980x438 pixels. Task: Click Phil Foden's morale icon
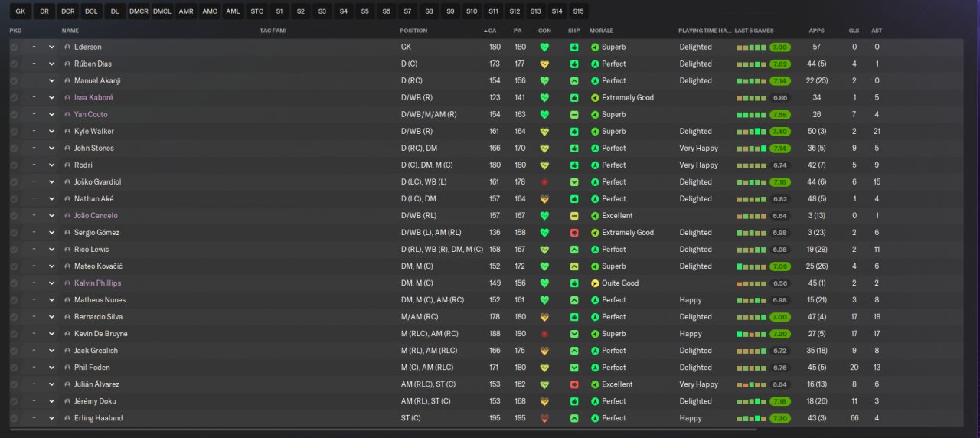coord(595,368)
